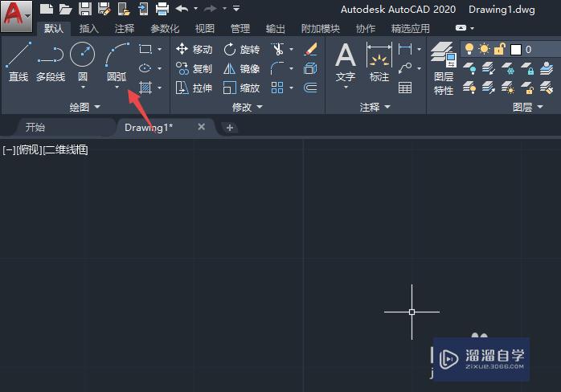Click the Redo arrow
Viewport: 561px width, 392px height.
point(211,8)
